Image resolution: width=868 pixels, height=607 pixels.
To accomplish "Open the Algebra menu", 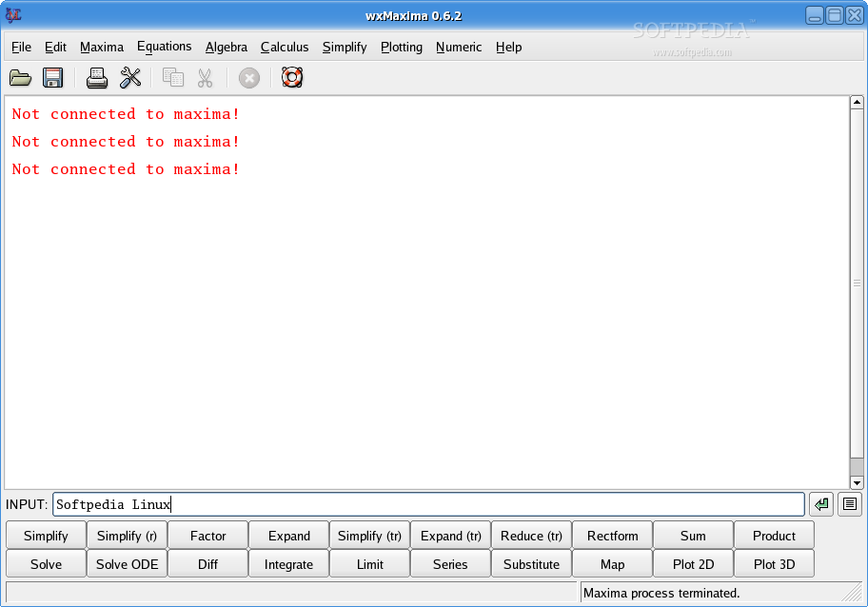I will pos(227,47).
